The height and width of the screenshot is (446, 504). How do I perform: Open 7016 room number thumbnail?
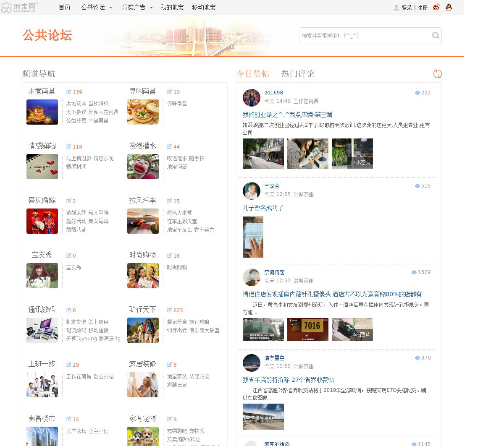[x=308, y=329]
